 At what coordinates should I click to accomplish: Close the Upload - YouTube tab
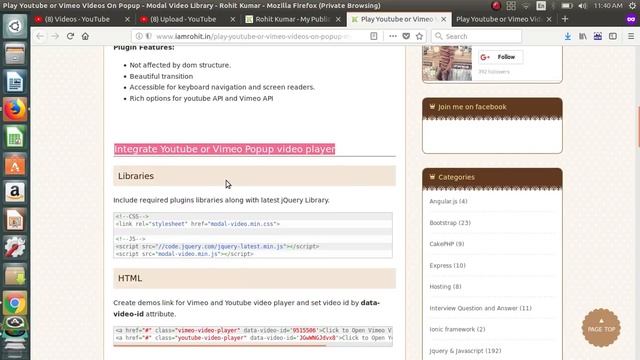233,19
